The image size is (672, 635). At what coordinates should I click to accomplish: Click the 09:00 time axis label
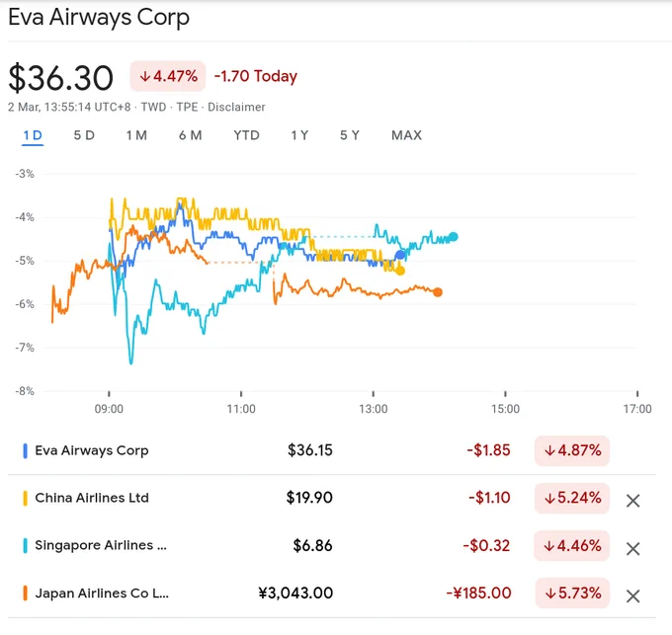(x=109, y=409)
